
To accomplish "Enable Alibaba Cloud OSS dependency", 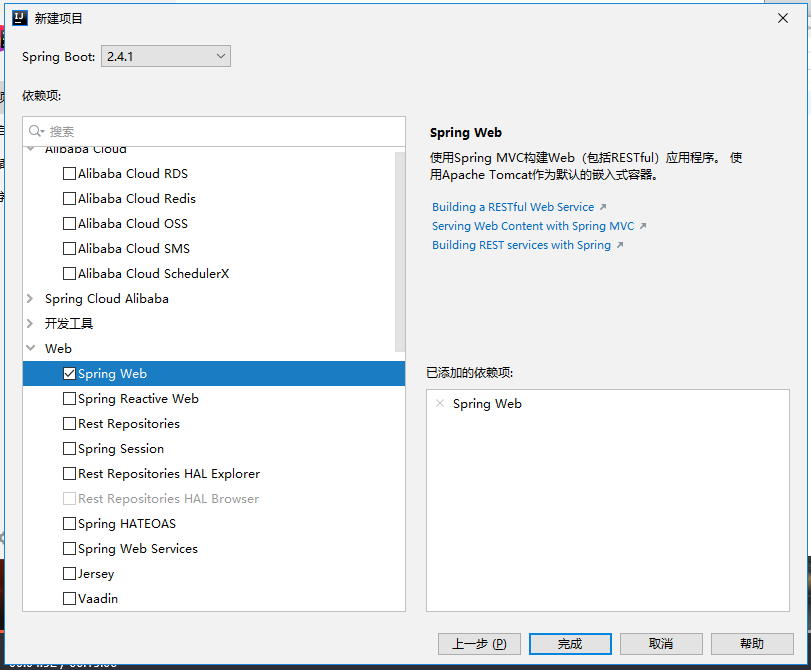I will [x=69, y=224].
